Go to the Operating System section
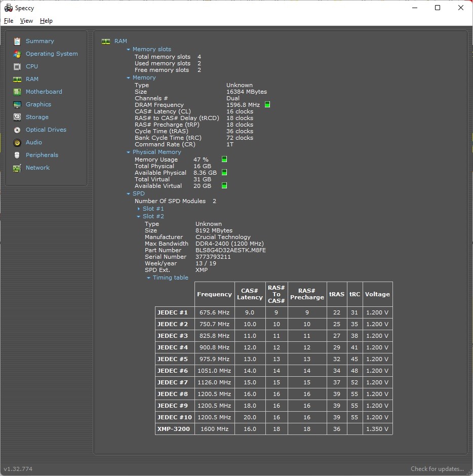Screen dimensions: 473x476 52,54
